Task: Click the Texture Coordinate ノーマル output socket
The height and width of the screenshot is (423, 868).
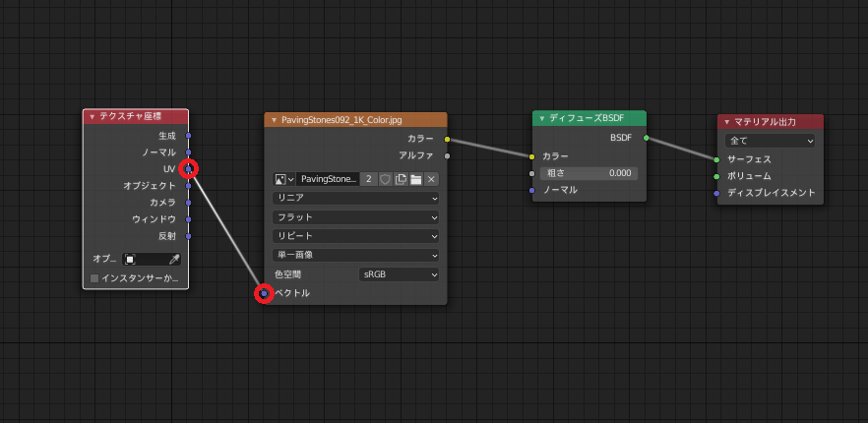Action: point(188,152)
